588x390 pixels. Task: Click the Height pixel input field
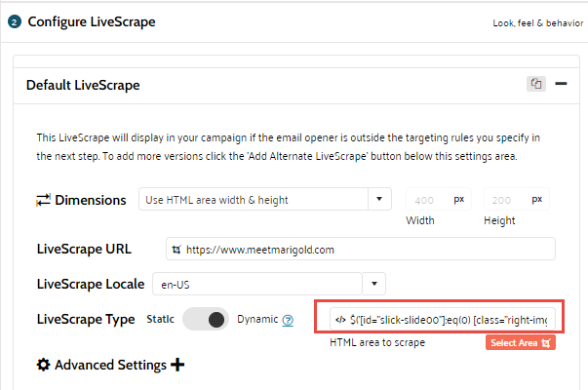pyautogui.click(x=504, y=200)
